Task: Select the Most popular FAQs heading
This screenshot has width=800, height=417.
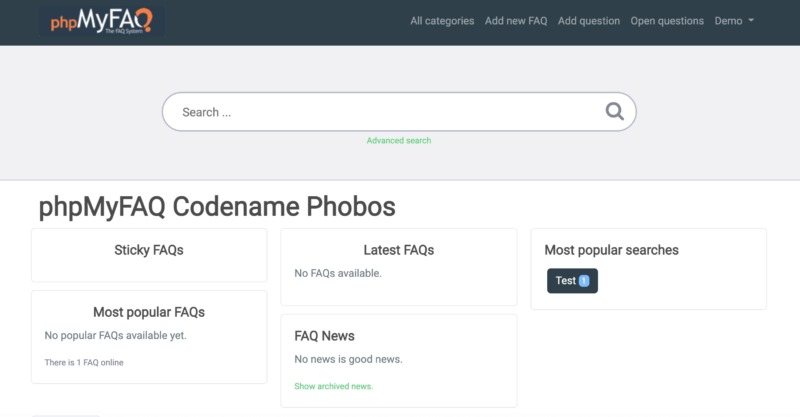Action: click(149, 312)
